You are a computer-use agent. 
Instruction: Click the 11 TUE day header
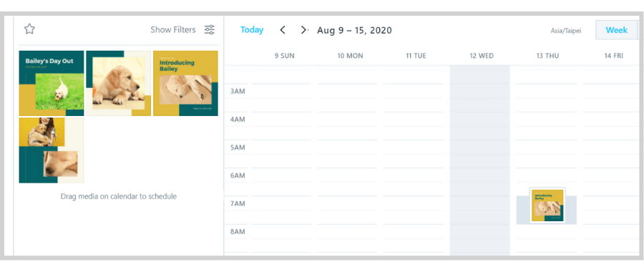coord(416,56)
